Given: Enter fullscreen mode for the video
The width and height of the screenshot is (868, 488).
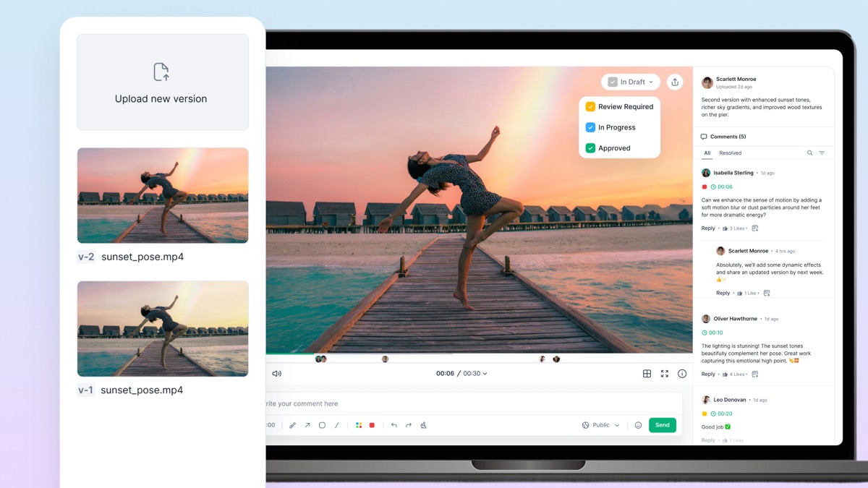Looking at the screenshot, I should click(665, 374).
